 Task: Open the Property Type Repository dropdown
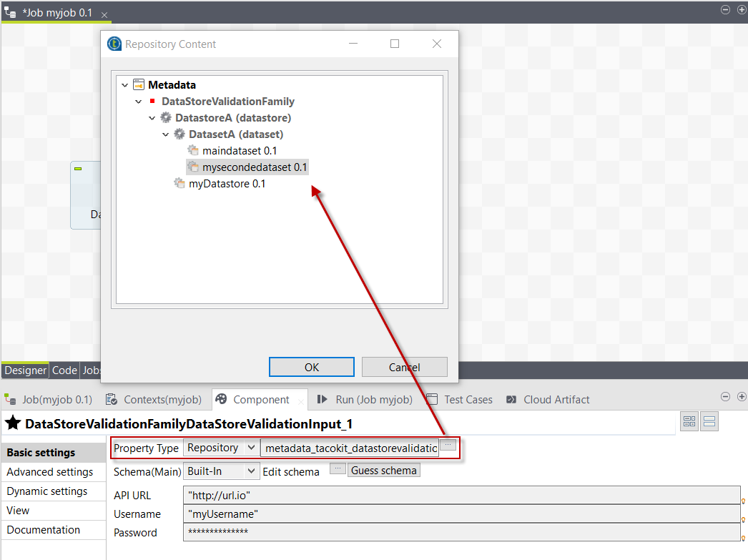(221, 448)
